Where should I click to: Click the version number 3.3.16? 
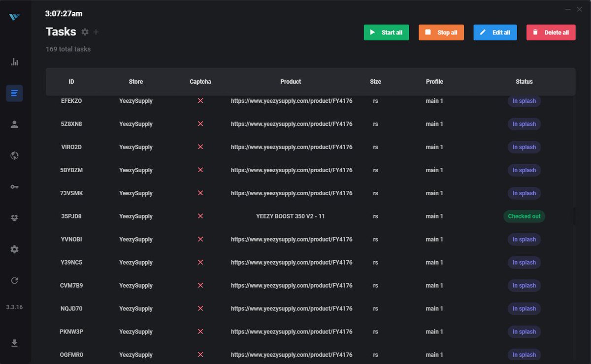click(x=14, y=307)
